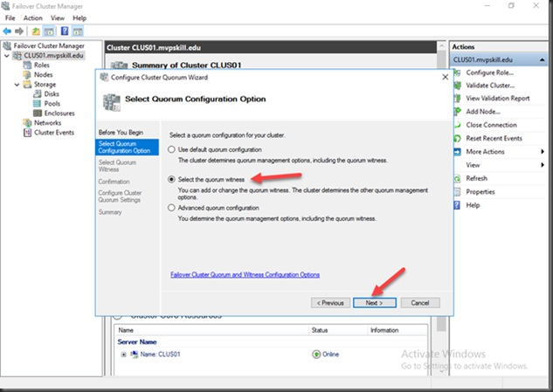Click the Back arrow toolbar icon
This screenshot has width=553, height=392.
click(7, 31)
